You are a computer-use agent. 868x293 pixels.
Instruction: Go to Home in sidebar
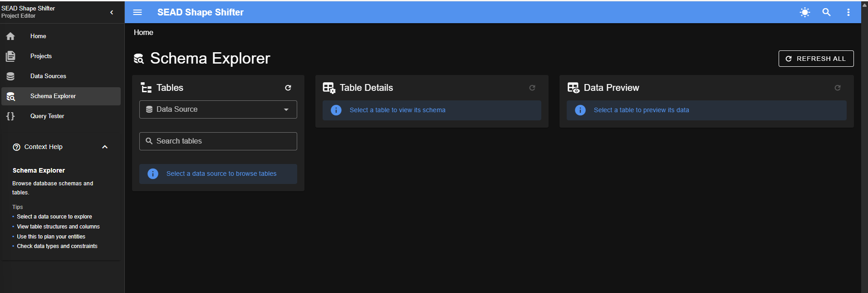38,36
